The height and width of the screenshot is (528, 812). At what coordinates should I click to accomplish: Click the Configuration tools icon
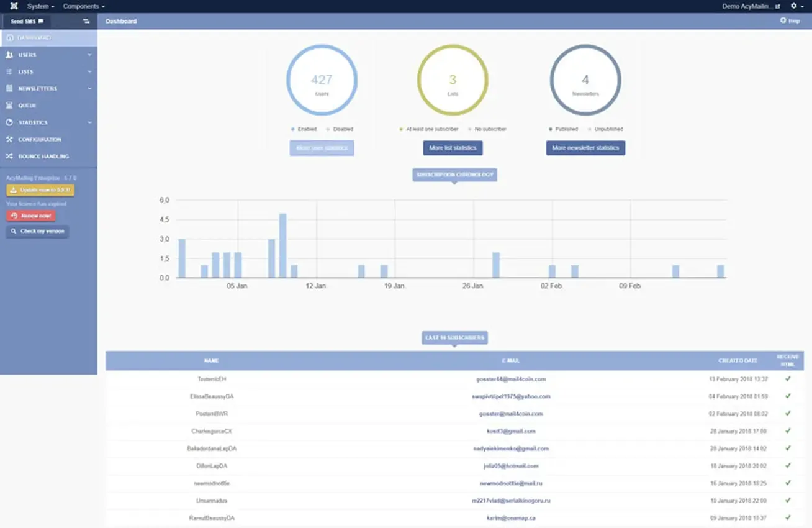click(x=9, y=139)
